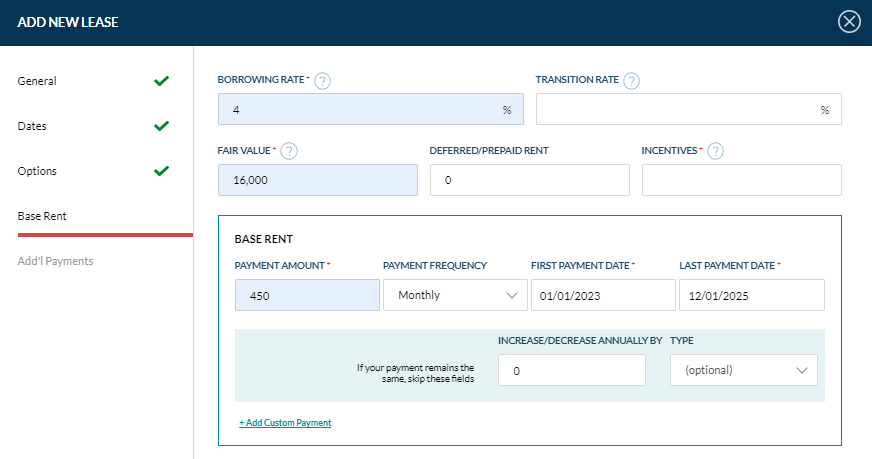The image size is (872, 459).
Task: Open the Payment Frequency dropdown
Action: pyautogui.click(x=455, y=295)
